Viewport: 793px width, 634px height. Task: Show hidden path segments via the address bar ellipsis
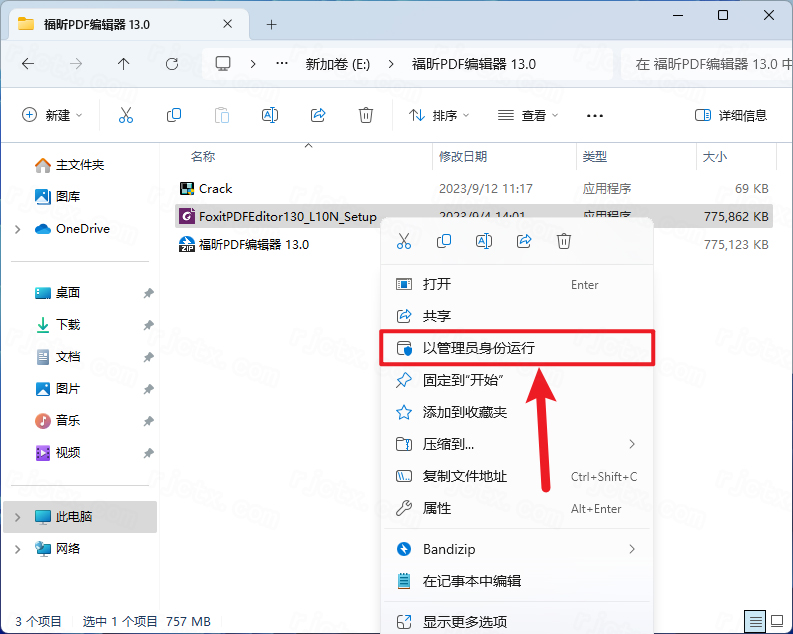tap(282, 64)
